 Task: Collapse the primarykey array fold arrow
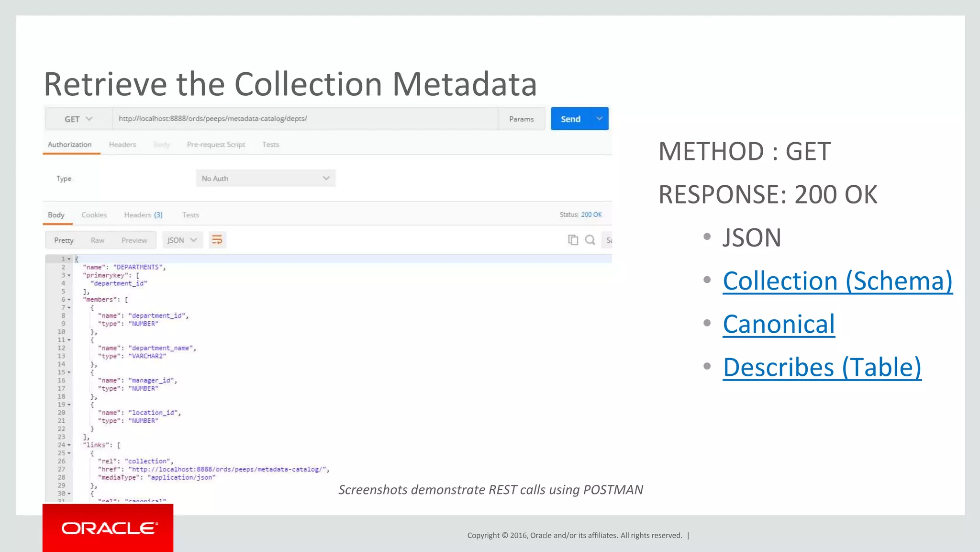click(69, 275)
